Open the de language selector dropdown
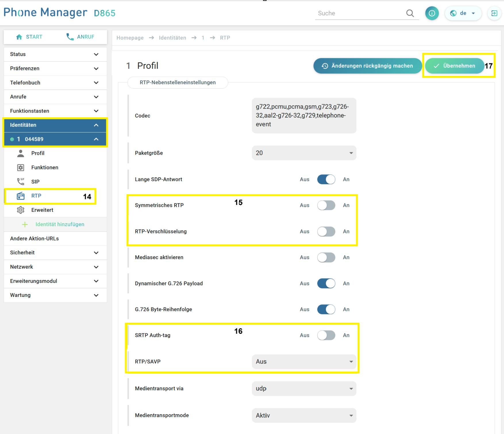This screenshot has width=504, height=434. 463,13
